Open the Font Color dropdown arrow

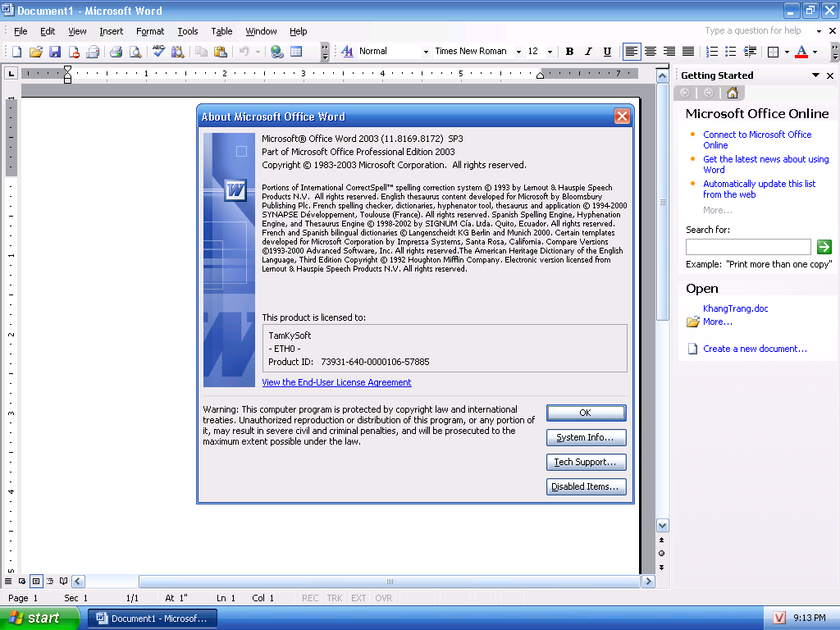[815, 52]
